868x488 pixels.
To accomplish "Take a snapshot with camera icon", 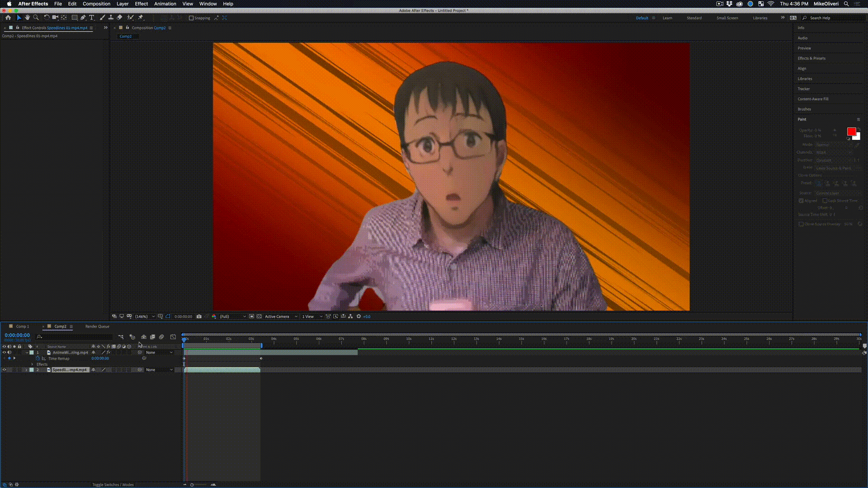I will click(x=199, y=317).
